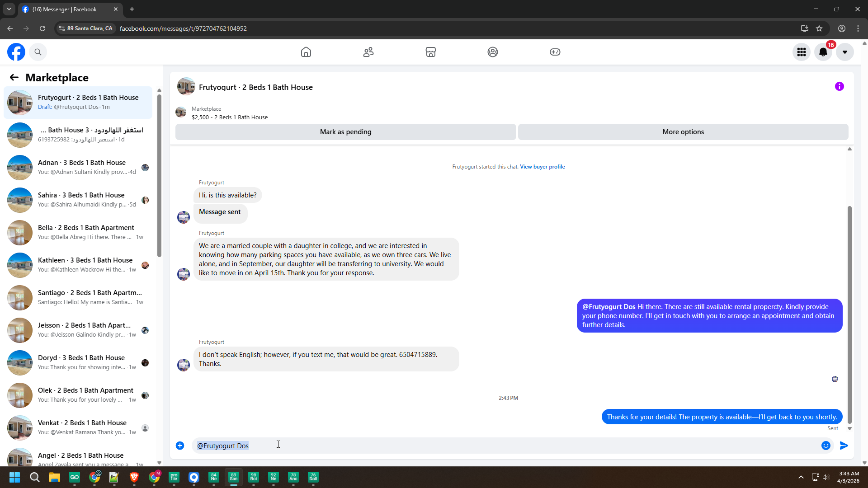The image size is (868, 488).
Task: Bookmark this page with the star icon
Action: click(819, 28)
